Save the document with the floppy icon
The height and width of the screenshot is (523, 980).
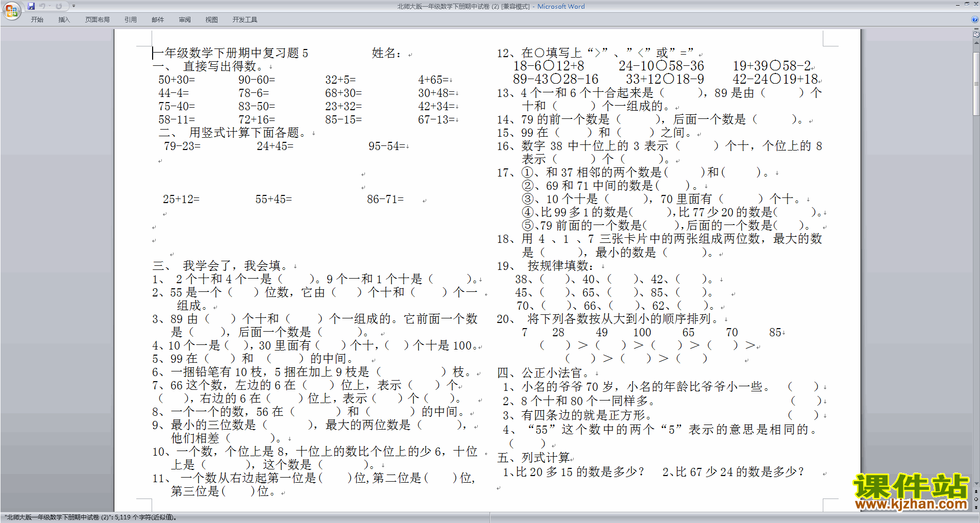[31, 6]
